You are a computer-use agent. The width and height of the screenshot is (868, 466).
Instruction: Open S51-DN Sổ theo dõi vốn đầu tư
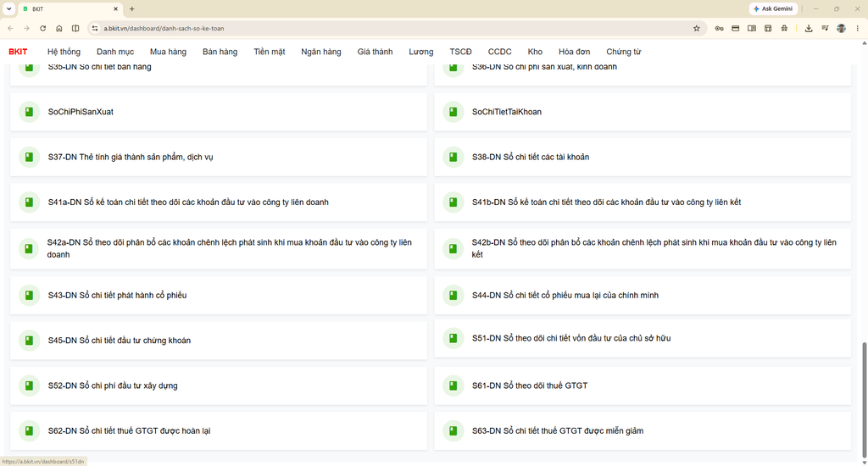643,338
